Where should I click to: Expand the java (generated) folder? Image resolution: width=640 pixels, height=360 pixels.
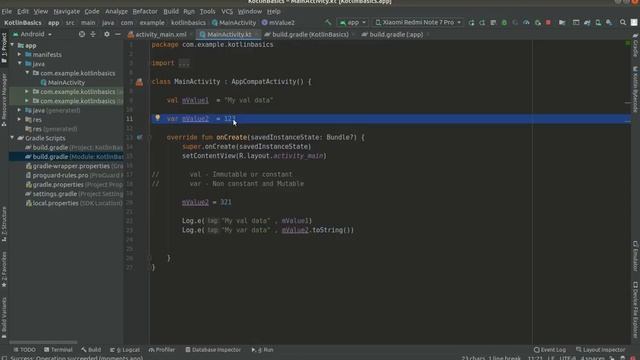(20, 110)
